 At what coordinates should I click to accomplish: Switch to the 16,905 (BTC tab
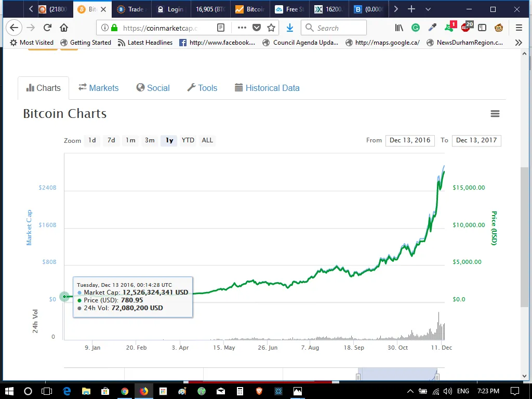[x=210, y=9]
